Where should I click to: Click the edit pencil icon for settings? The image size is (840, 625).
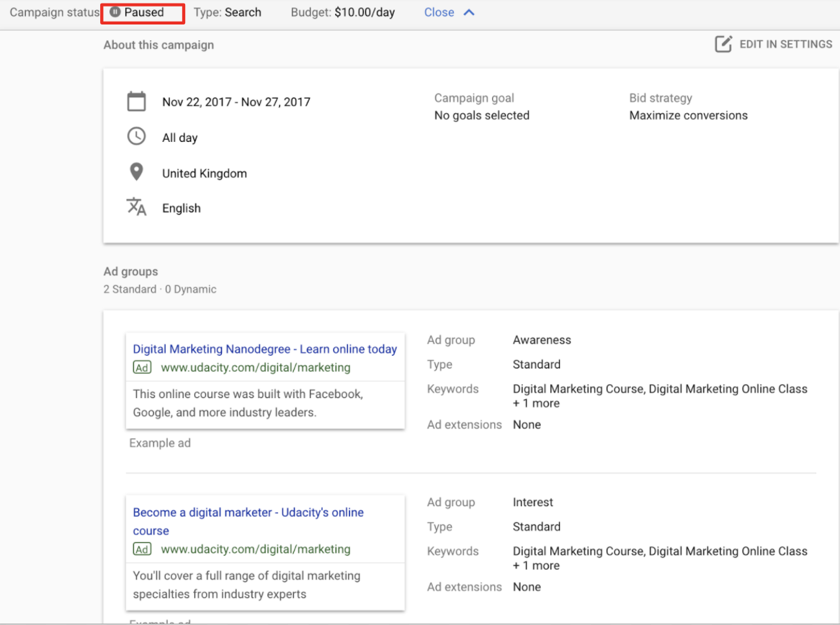click(x=723, y=44)
